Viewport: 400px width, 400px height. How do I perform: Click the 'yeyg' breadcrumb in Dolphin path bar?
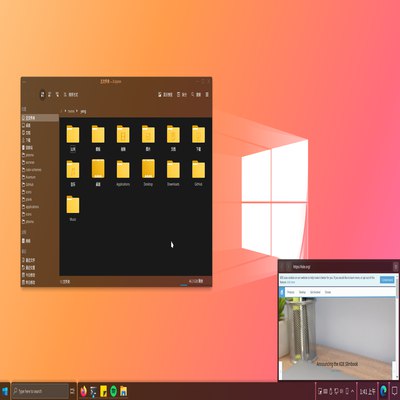[83, 111]
